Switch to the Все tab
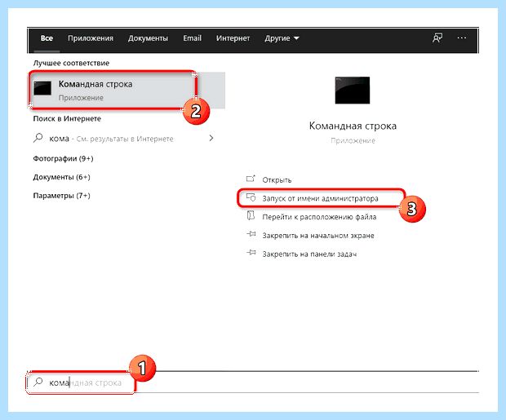 [x=47, y=38]
